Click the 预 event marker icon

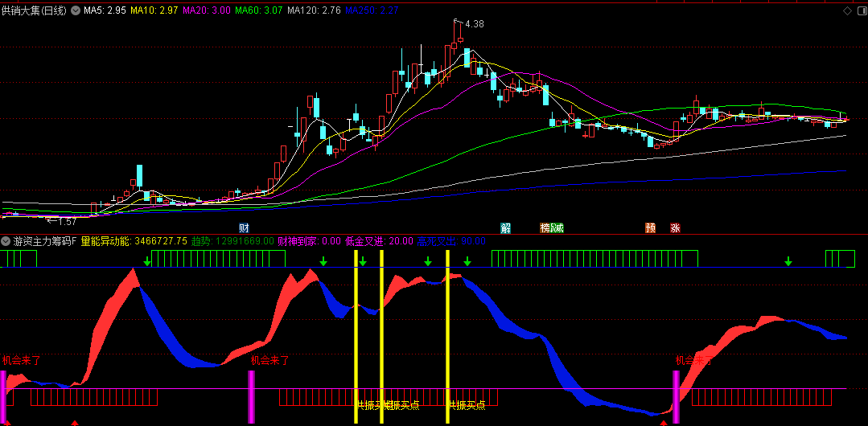click(x=650, y=227)
